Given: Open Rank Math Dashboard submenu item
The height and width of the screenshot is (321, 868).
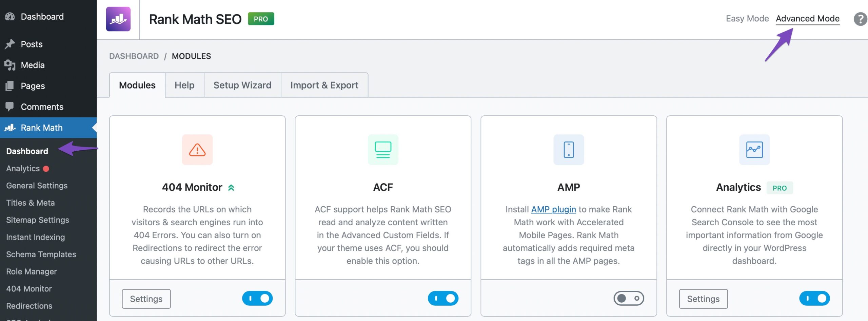Looking at the screenshot, I should 27,151.
